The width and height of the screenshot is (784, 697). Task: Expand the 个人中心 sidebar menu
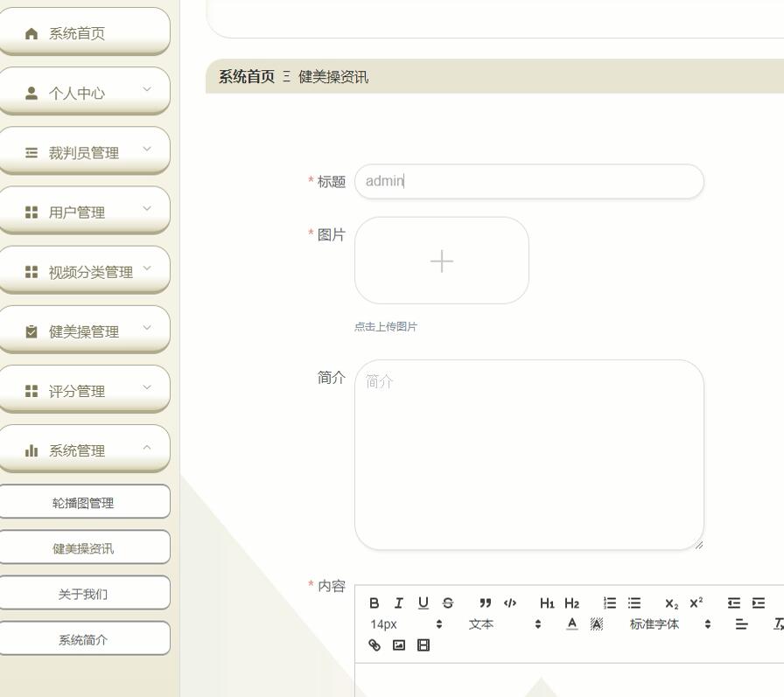pos(85,92)
